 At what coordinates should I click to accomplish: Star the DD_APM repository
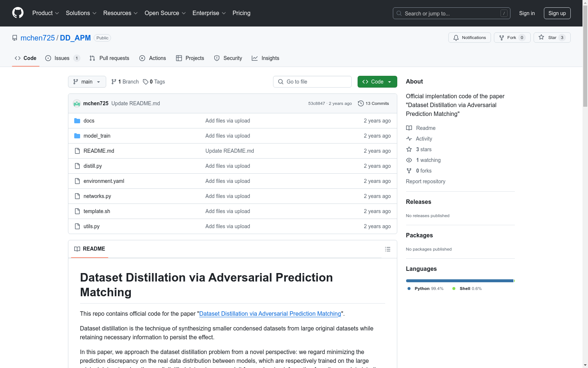tap(552, 38)
